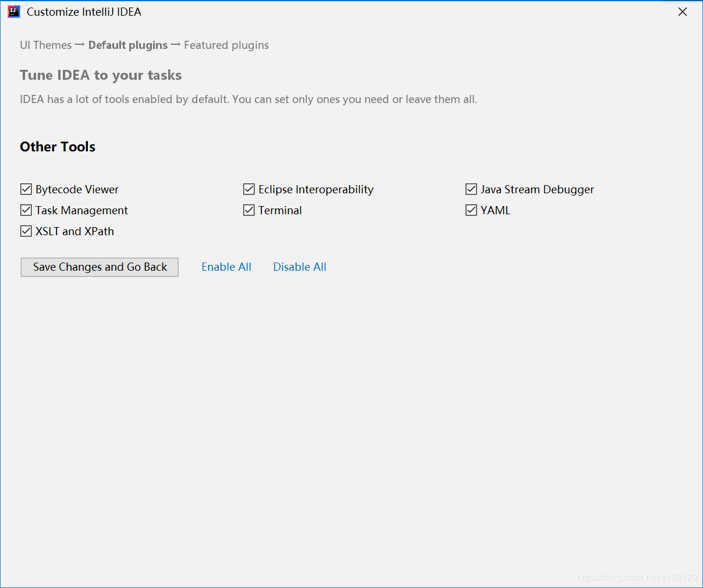Click the Disable All link
703x588 pixels.
[x=300, y=267]
